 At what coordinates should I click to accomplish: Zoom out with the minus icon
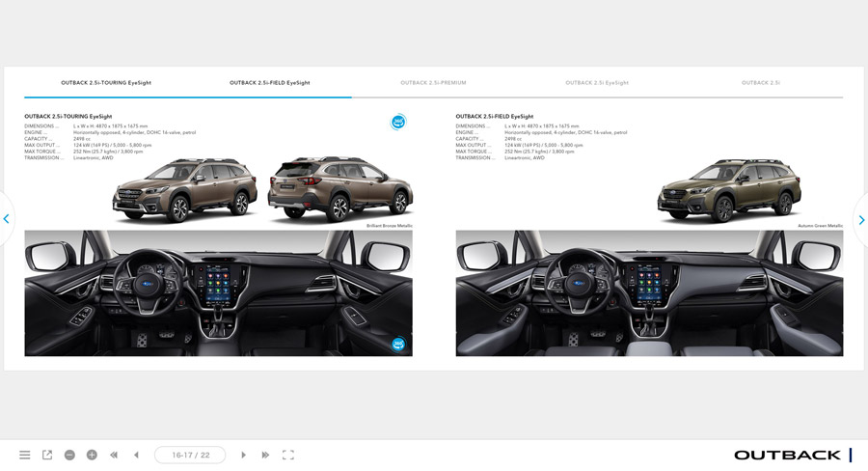tap(69, 455)
